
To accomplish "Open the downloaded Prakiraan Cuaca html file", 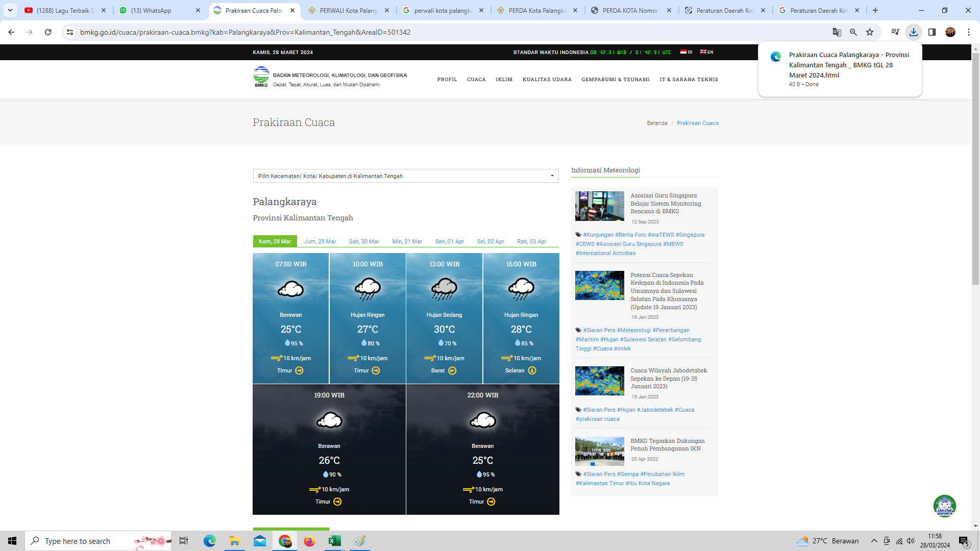I will (x=840, y=69).
